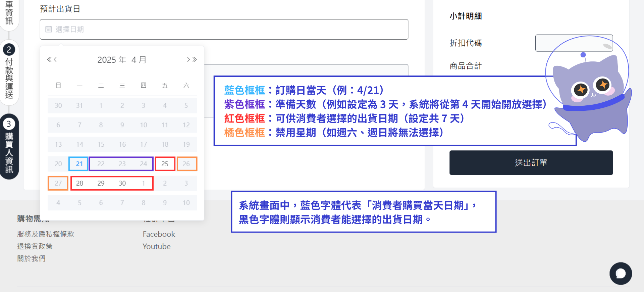Viewport: 644px width, 292px height.
Task: Click today's date 21 in calendar
Action: tap(79, 164)
